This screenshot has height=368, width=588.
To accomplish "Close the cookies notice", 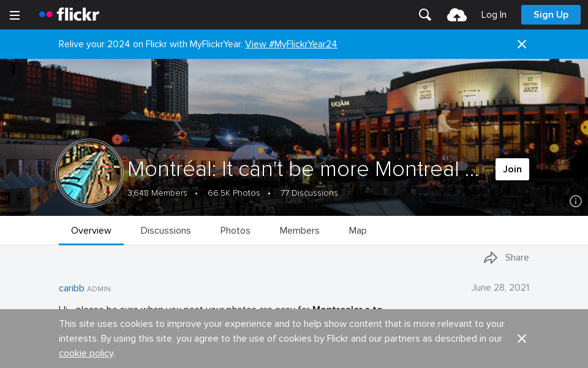I will pos(521,339).
